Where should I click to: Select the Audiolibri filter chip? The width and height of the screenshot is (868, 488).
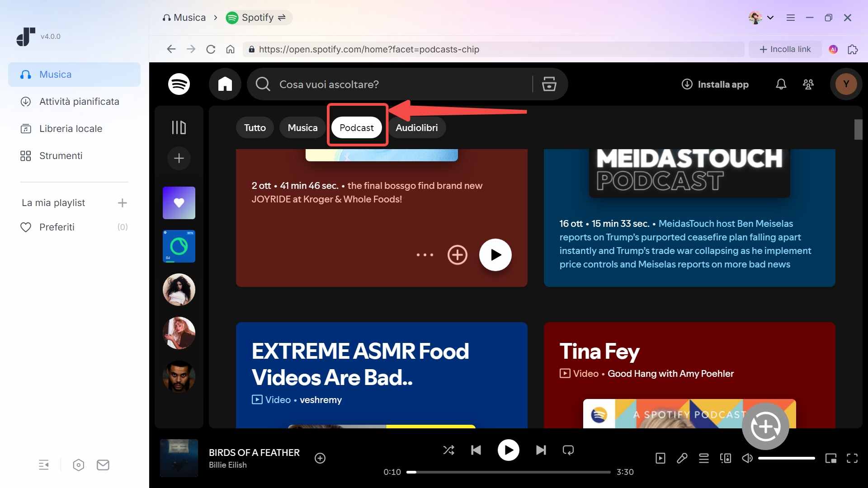pyautogui.click(x=416, y=128)
